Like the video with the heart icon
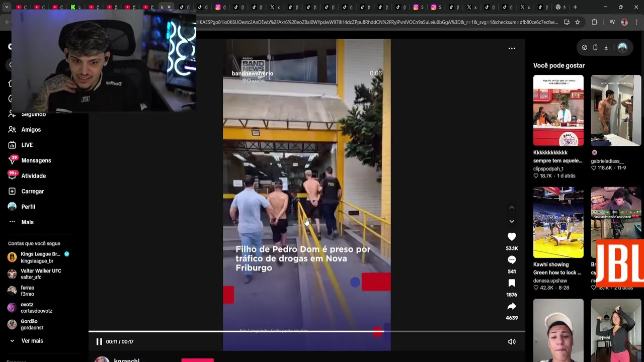Screen dimensions: 644x362 click(x=512, y=237)
